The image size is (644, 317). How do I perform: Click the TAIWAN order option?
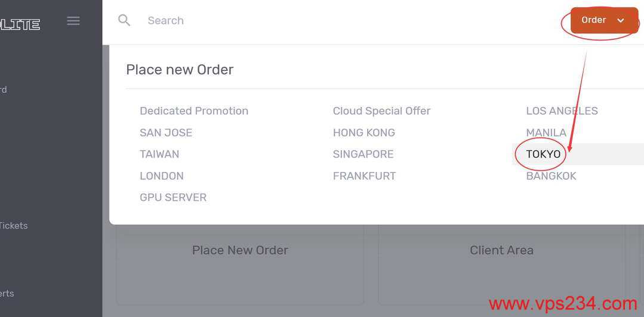(159, 155)
